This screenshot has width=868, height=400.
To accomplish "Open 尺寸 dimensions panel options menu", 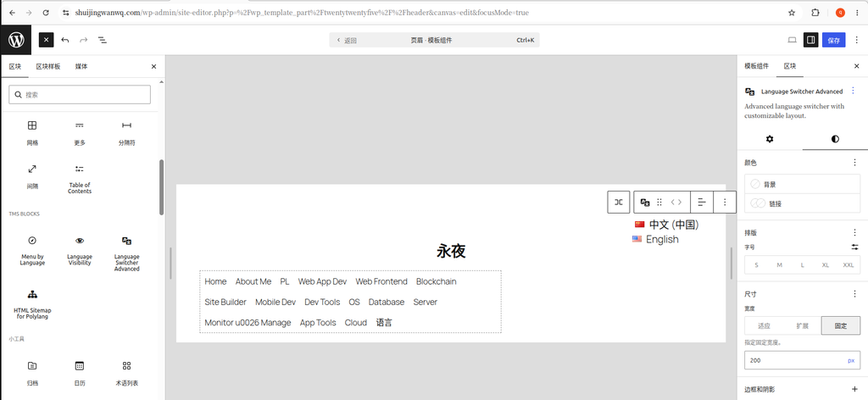I will click(x=854, y=294).
